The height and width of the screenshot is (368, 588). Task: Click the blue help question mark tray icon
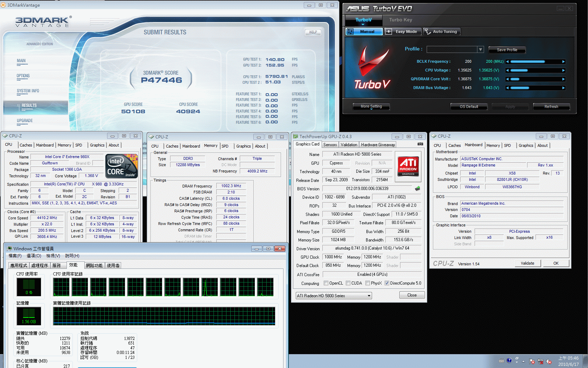pyautogui.click(x=509, y=360)
